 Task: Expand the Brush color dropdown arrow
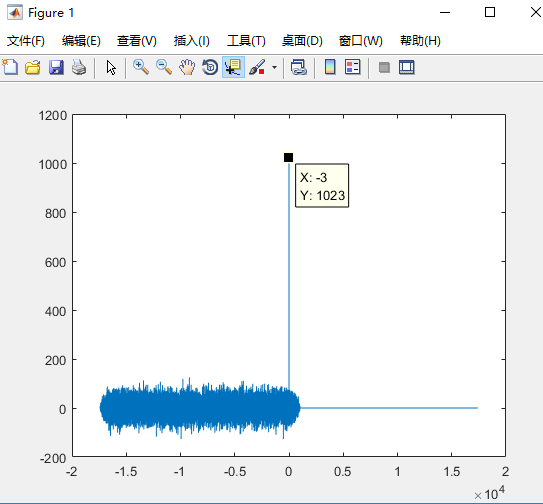click(x=274, y=67)
